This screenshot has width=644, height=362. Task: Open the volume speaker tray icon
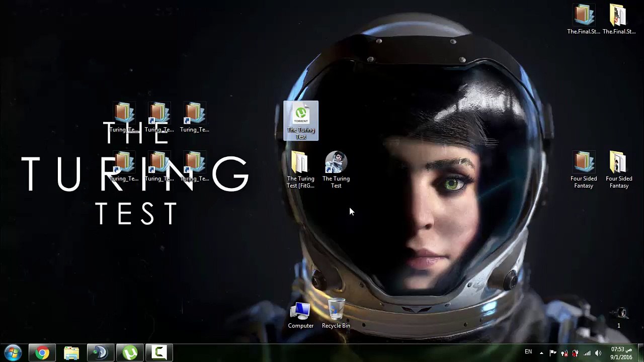(598, 353)
